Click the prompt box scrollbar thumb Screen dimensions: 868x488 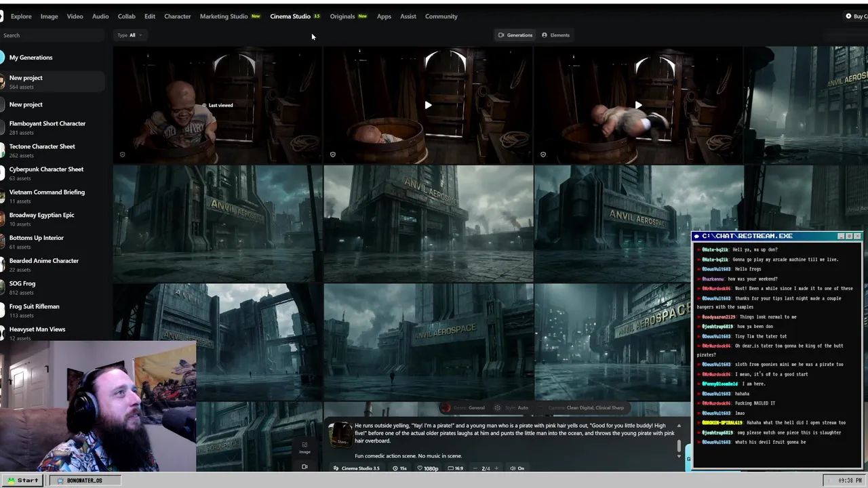679,445
